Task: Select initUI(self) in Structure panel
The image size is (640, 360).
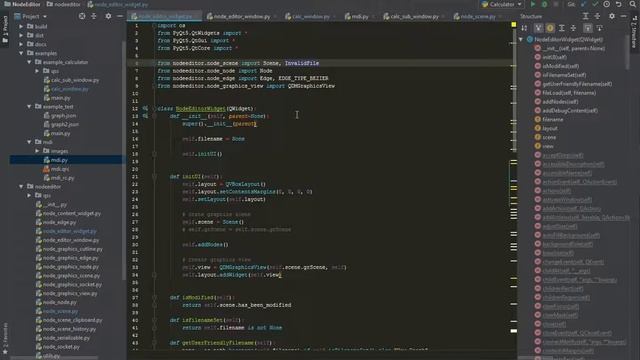Action: point(554,57)
